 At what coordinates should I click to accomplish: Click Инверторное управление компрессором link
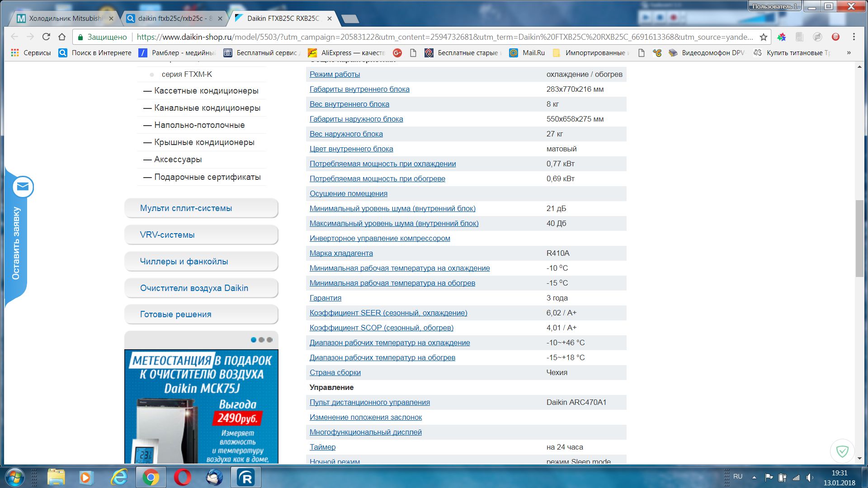[380, 238]
